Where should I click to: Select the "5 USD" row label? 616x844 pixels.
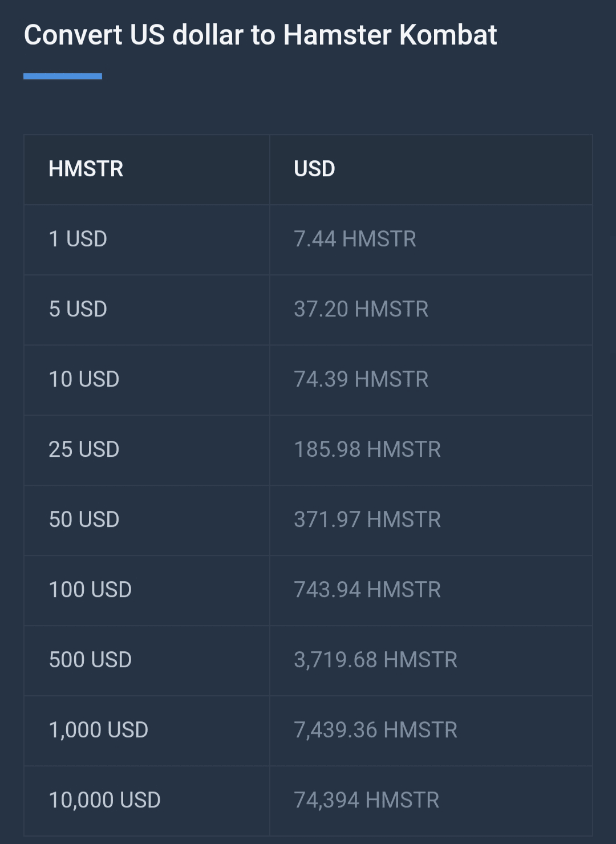click(x=78, y=309)
